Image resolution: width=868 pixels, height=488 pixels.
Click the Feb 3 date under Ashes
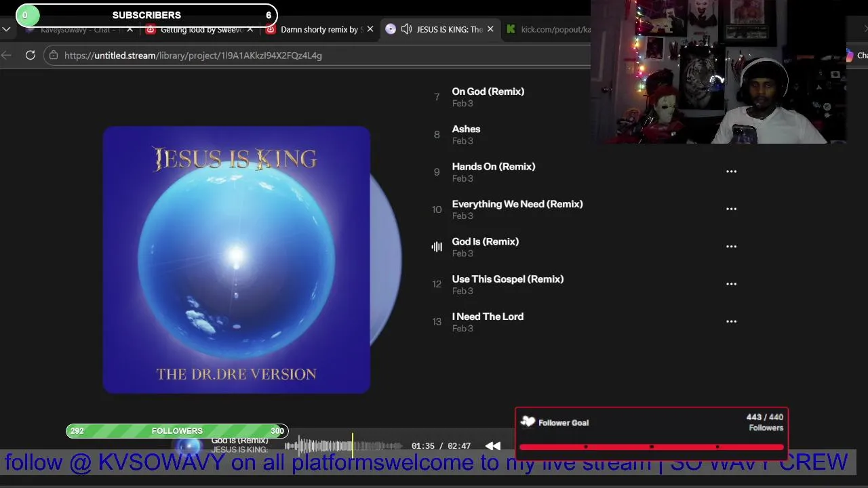click(462, 141)
